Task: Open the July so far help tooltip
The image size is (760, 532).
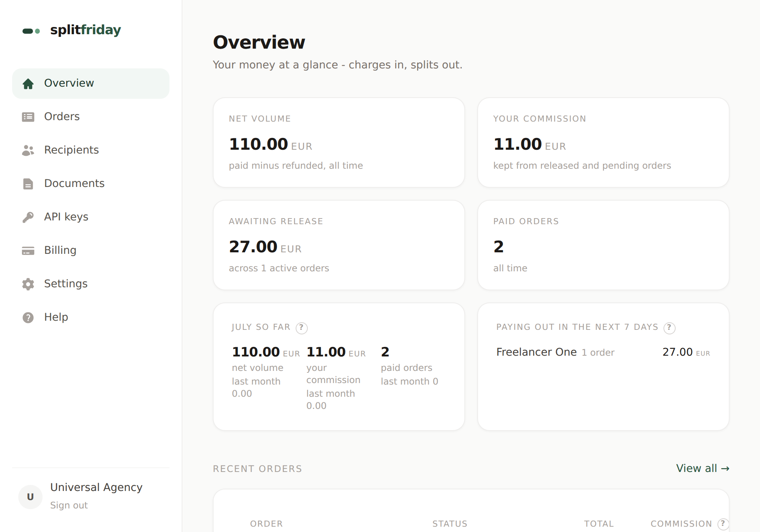Action: pos(301,328)
